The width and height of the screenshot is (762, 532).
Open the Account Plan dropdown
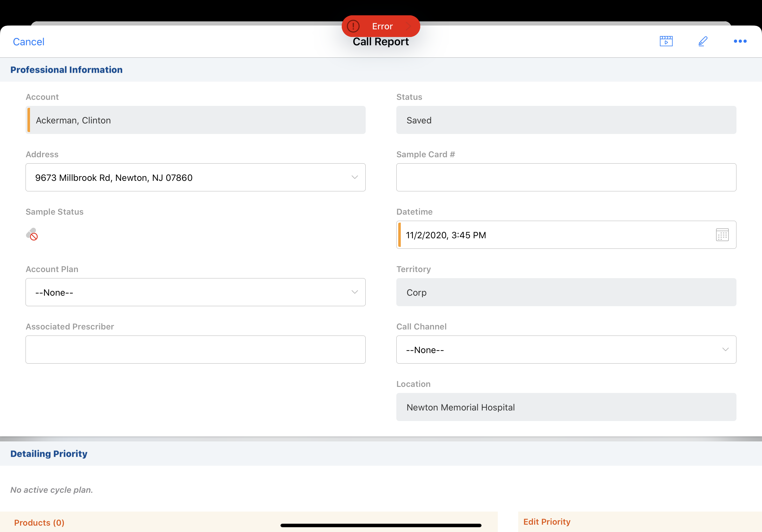pos(355,292)
